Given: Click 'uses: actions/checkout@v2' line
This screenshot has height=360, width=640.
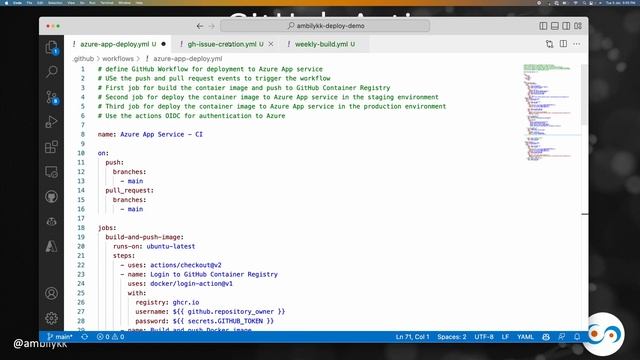Looking at the screenshot, I should pyautogui.click(x=174, y=265).
